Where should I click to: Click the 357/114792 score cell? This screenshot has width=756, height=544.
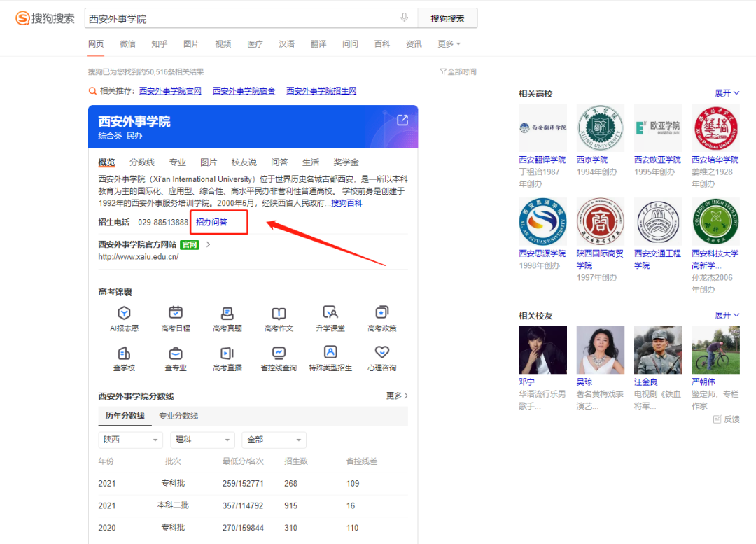point(243,506)
